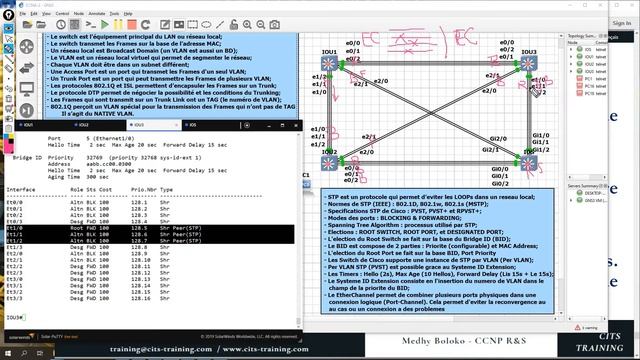The image size is (640, 360).
Task: Select the Draw line tool
Action: 220,25
